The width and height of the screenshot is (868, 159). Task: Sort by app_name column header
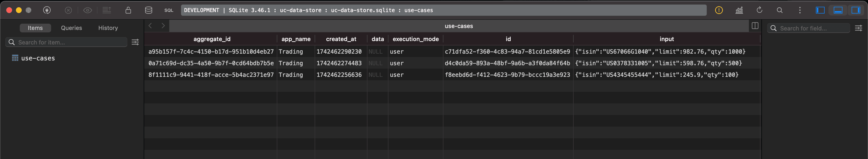click(x=296, y=39)
